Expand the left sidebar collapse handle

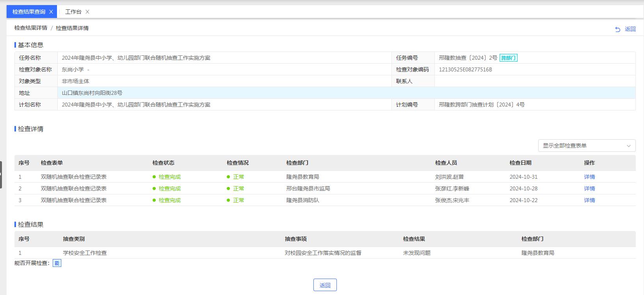click(1, 174)
